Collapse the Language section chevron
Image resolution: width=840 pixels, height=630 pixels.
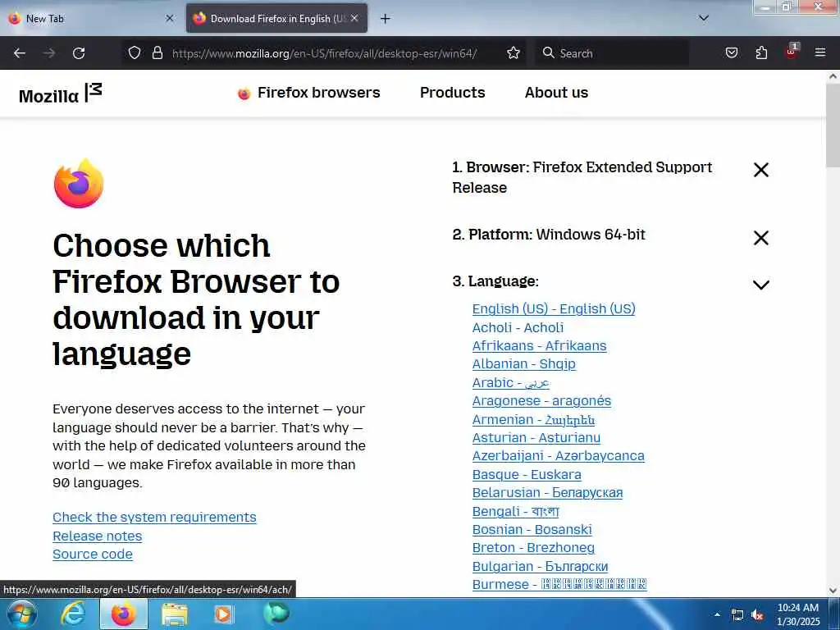760,285
